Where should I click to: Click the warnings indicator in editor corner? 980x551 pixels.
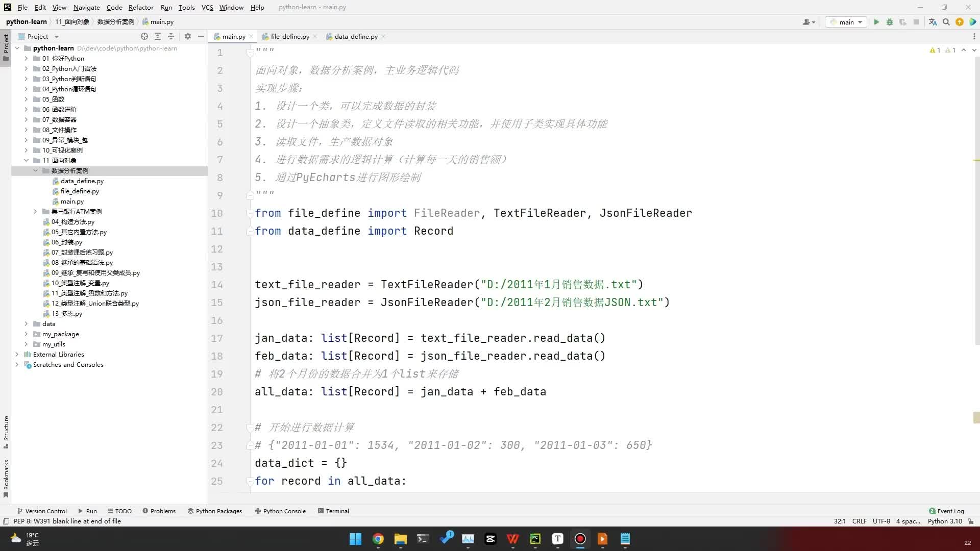click(x=942, y=50)
